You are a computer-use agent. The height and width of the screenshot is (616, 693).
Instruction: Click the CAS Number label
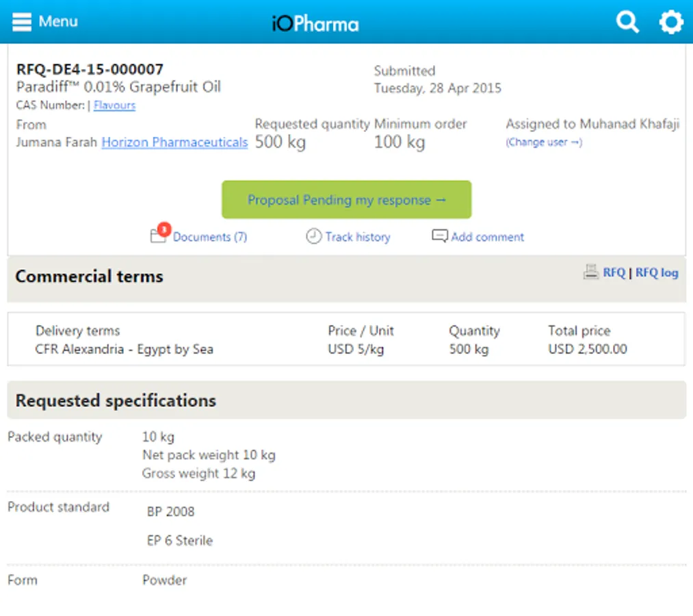coord(51,105)
